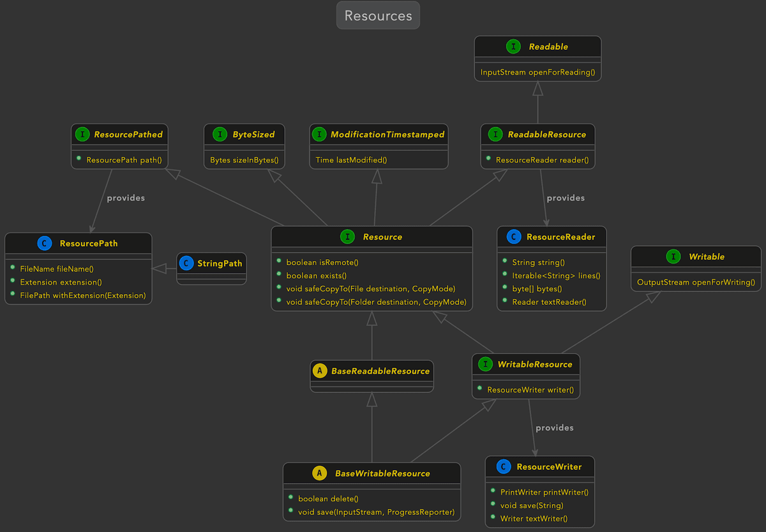Click 'provides' label under ResourcePathed

click(x=126, y=198)
